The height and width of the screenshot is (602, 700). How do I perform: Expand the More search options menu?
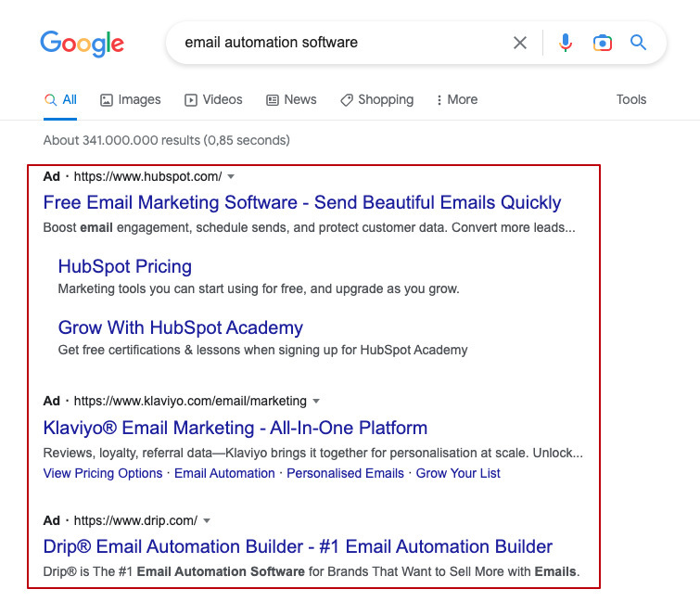pyautogui.click(x=456, y=100)
